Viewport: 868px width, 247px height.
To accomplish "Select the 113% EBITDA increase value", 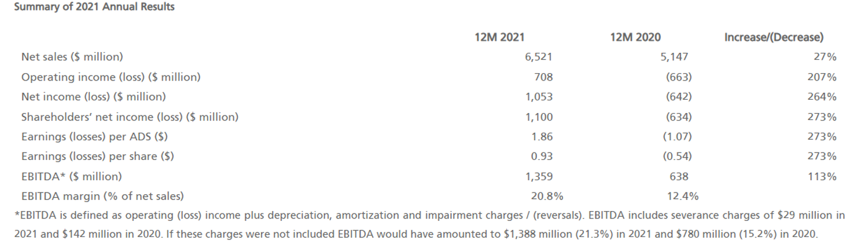I will tap(822, 176).
